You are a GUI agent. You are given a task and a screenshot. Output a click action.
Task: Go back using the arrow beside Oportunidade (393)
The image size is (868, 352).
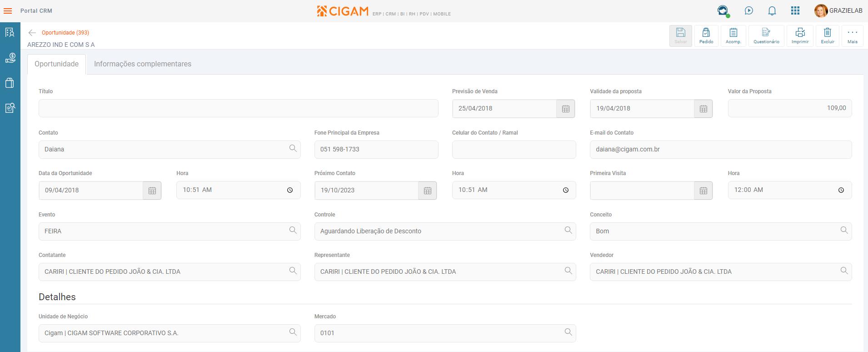(32, 33)
